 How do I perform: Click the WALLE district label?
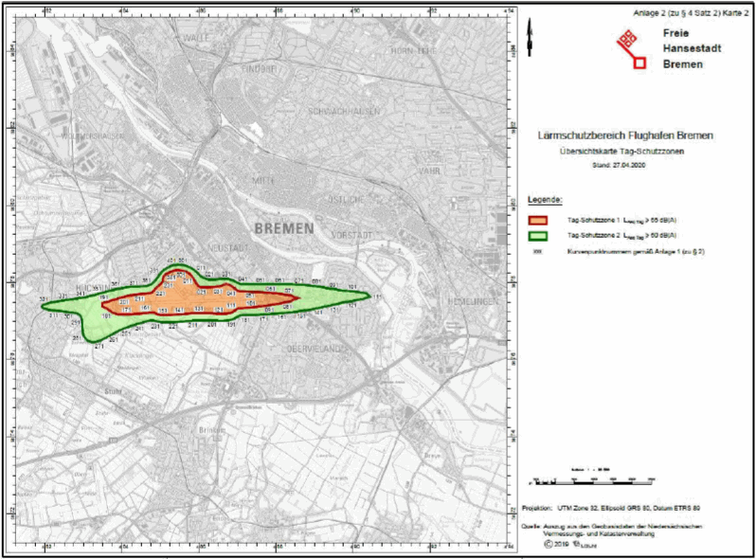(197, 37)
